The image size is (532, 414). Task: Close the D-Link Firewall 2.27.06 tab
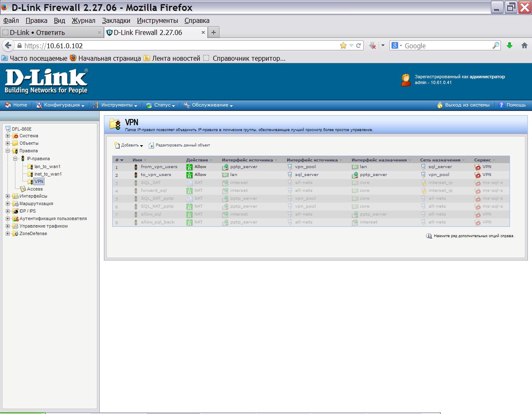[x=203, y=32]
